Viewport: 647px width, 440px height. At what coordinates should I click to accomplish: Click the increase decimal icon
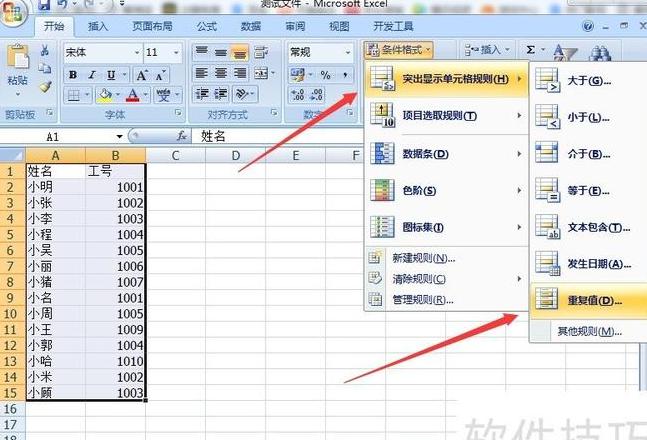[x=298, y=95]
